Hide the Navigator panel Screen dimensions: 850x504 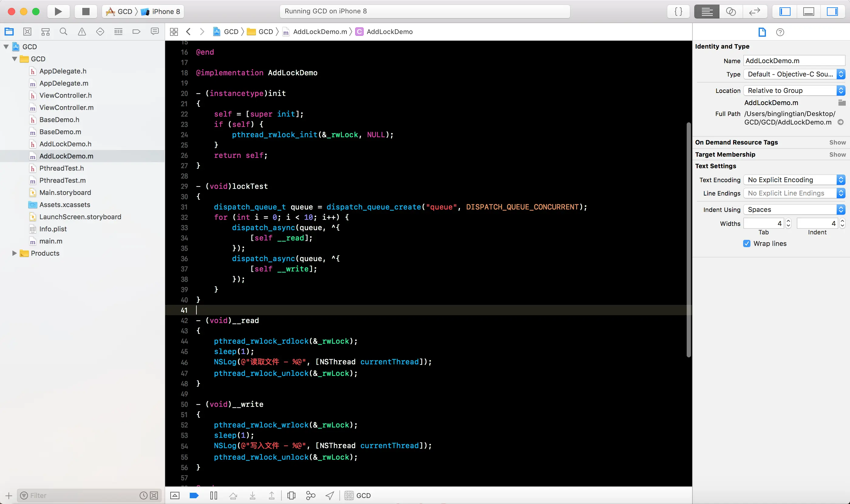click(x=785, y=12)
